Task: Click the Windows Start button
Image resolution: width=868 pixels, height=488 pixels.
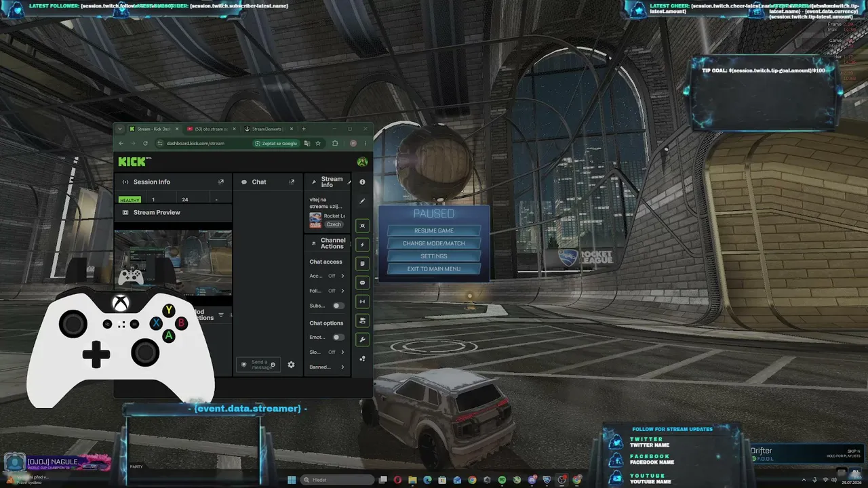Action: pos(292,480)
